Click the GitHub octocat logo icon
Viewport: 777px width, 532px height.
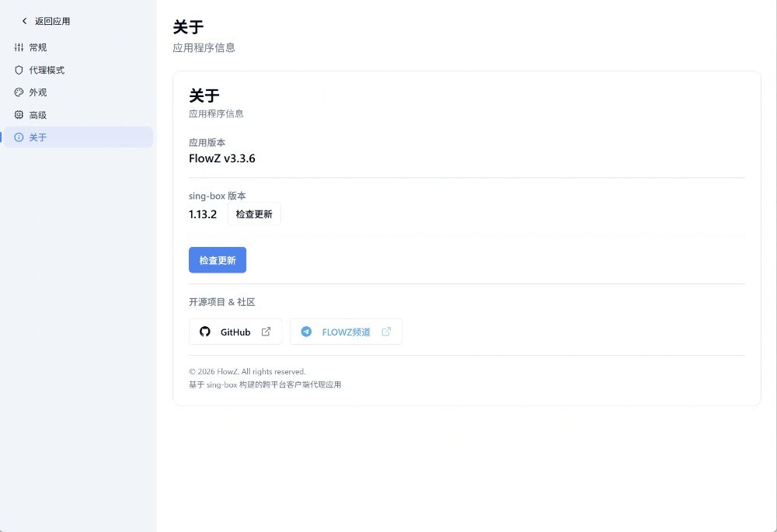[204, 332]
